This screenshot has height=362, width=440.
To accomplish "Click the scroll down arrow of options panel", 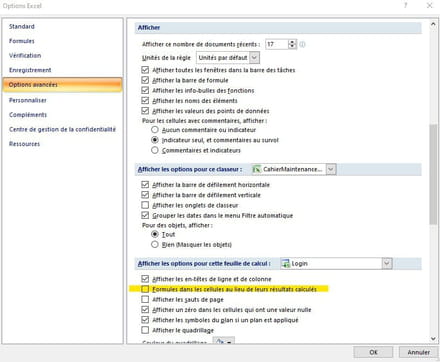I will click(433, 339).
